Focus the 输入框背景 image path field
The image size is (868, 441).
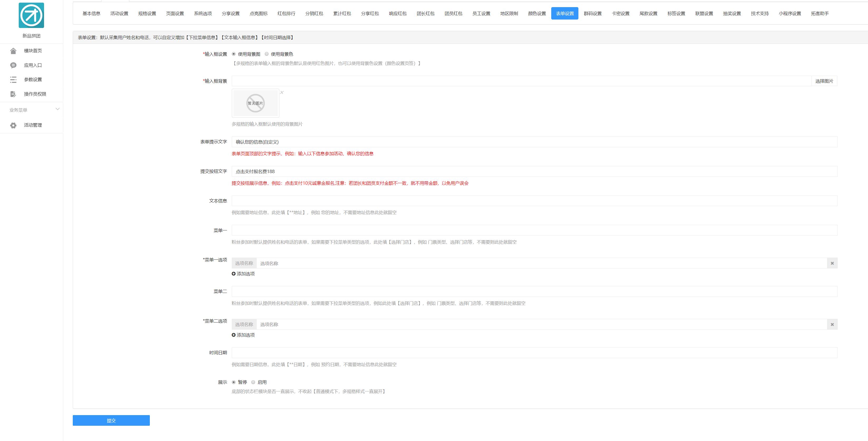click(521, 81)
